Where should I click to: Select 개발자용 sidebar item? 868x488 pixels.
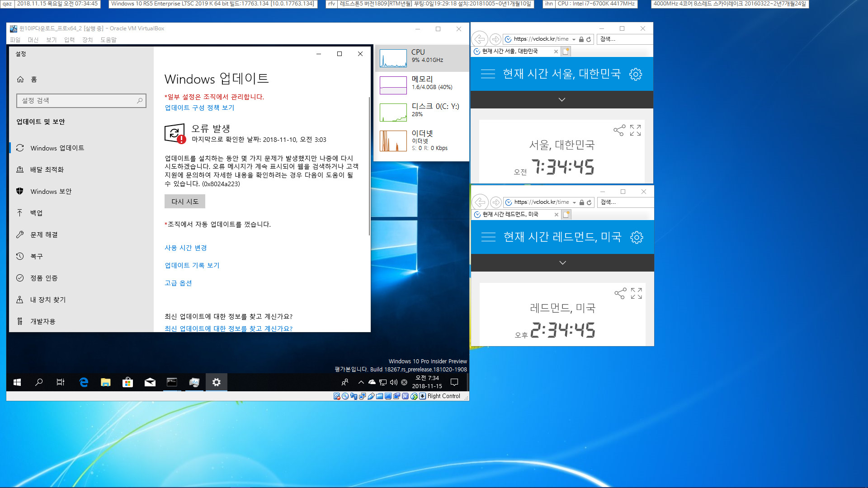click(81, 322)
